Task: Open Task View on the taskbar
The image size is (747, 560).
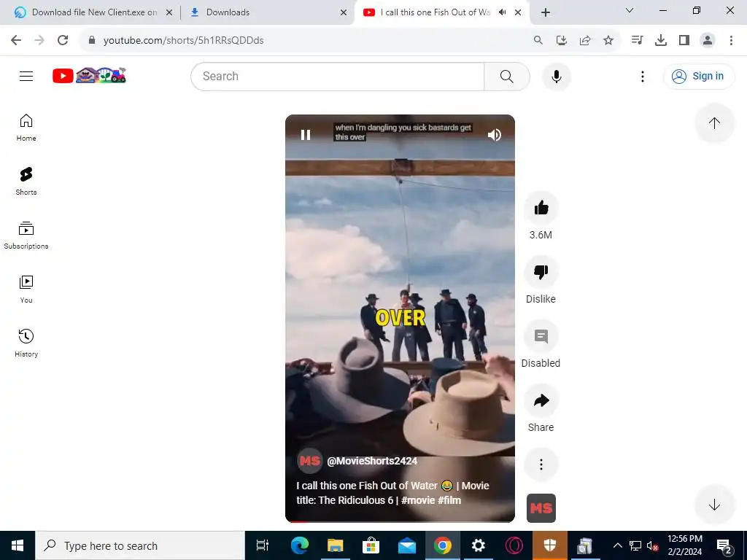Action: tap(263, 545)
